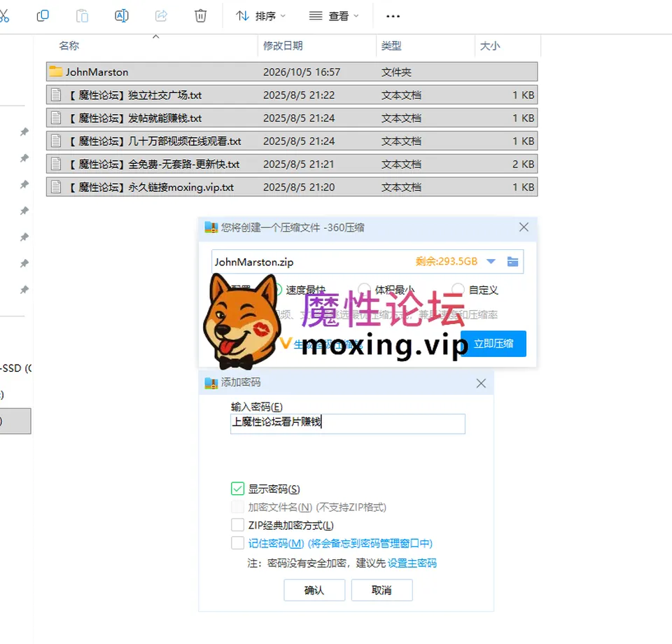Image resolution: width=672 pixels, height=644 pixels.
Task: Click the 2 KB size cell
Action: coord(524,164)
